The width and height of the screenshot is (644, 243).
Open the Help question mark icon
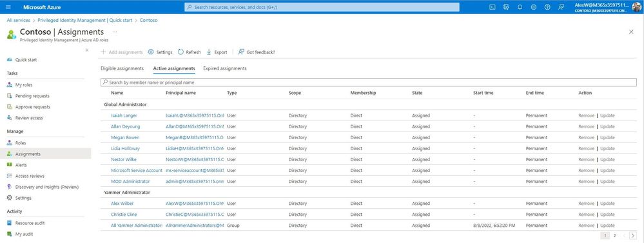547,7
